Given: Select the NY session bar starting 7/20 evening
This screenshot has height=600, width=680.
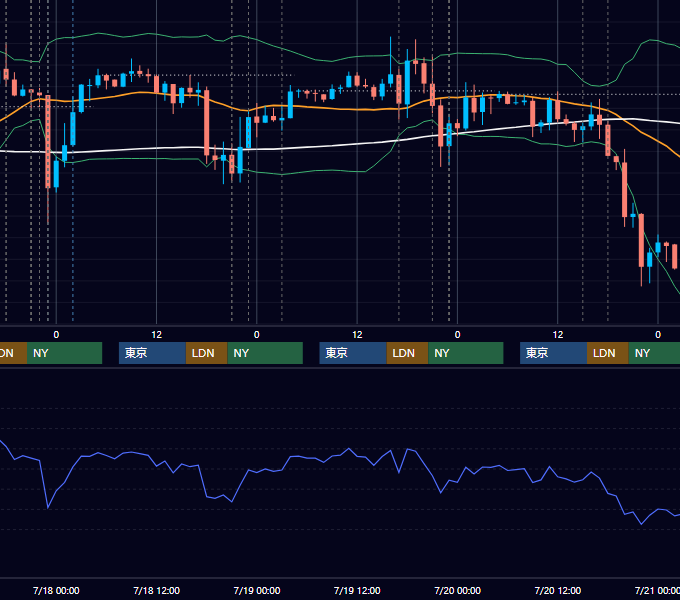Looking at the screenshot, I should 654,353.
